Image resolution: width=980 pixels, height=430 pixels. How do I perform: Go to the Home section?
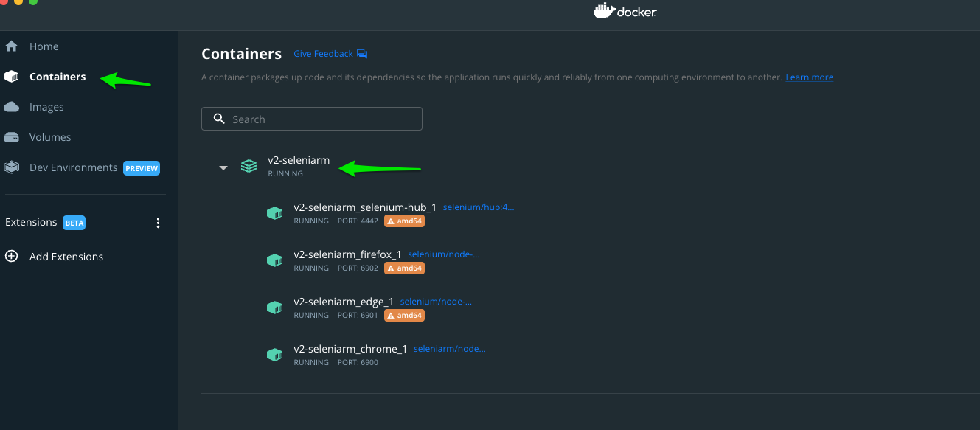coord(44,46)
